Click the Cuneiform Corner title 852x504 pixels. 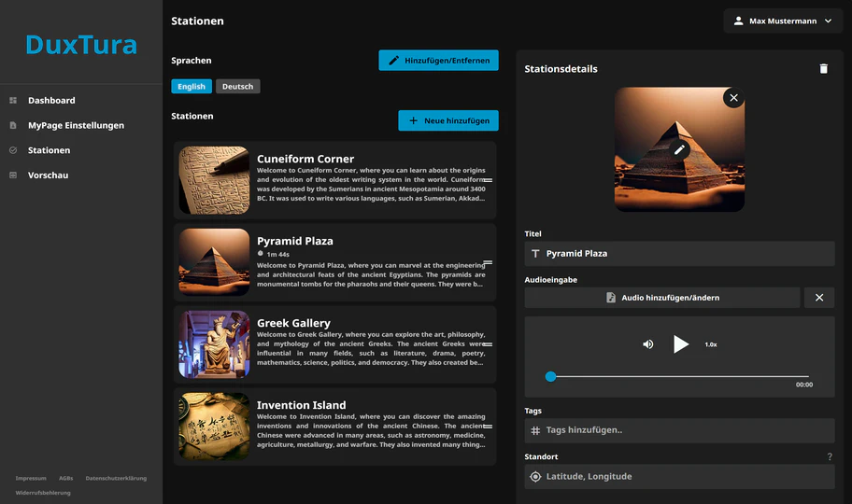[x=305, y=159]
